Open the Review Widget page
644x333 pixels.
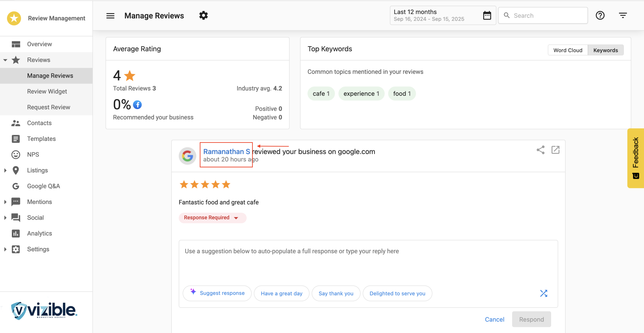47,91
